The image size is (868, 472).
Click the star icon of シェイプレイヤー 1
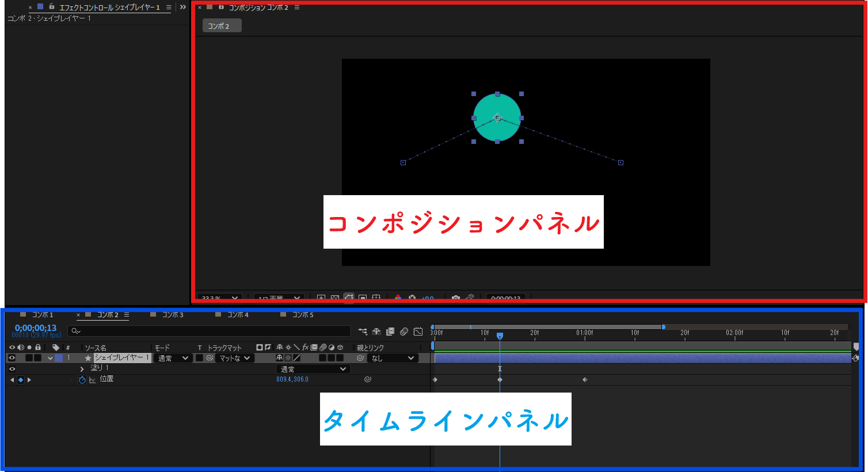[88, 358]
